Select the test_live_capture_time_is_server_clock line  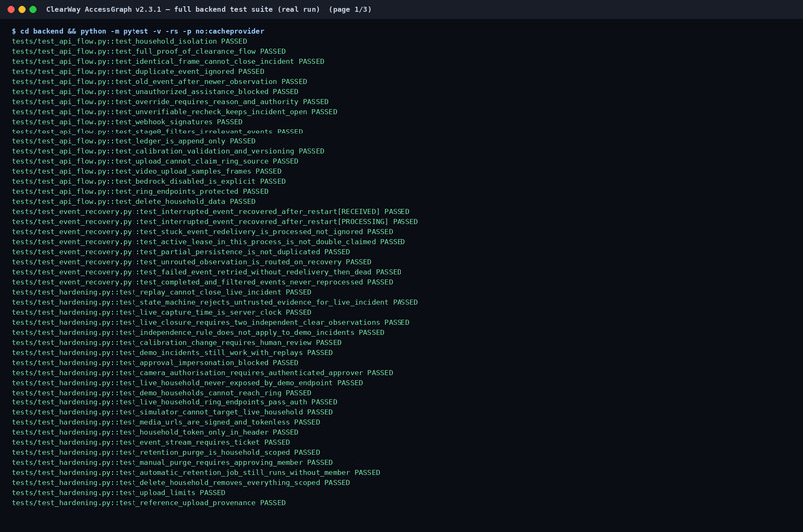point(161,312)
